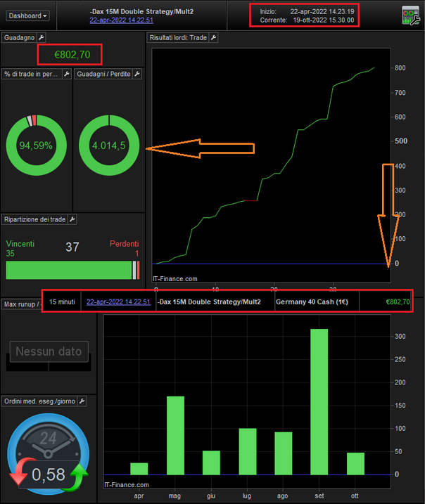Click the red losing segment on equity curve
The height and width of the screenshot is (504, 425).
tap(250, 200)
